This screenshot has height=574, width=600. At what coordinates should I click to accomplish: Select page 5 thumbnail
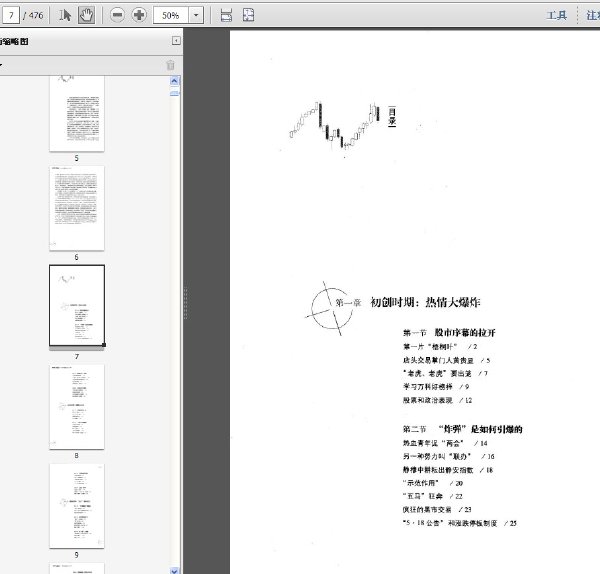(77, 113)
